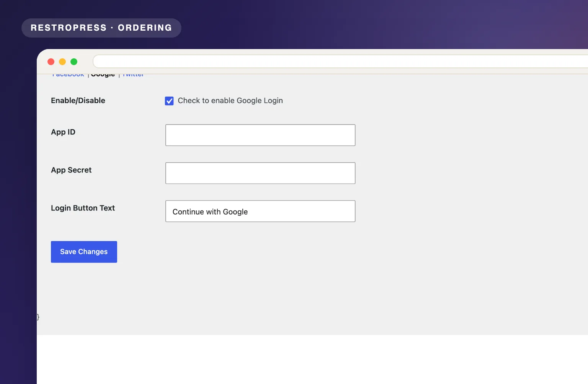This screenshot has width=588, height=384.
Task: Switch to the Facebook settings tab
Action: (x=68, y=75)
